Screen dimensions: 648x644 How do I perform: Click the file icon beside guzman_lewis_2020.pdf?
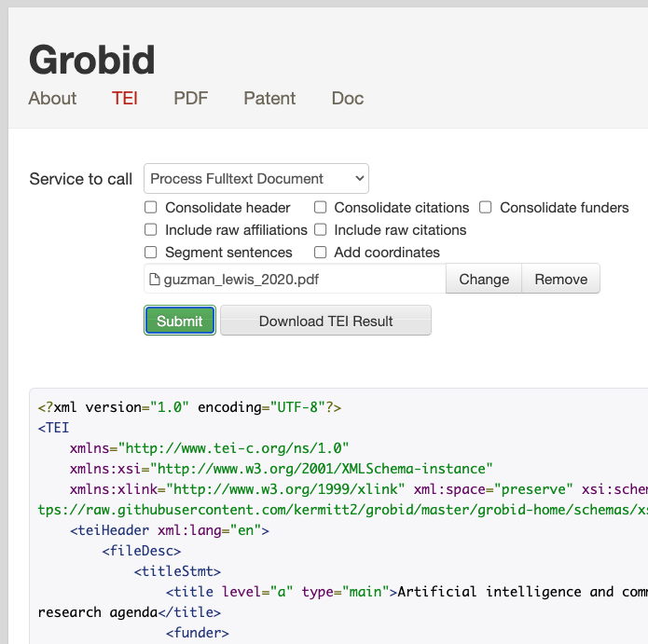coord(155,280)
